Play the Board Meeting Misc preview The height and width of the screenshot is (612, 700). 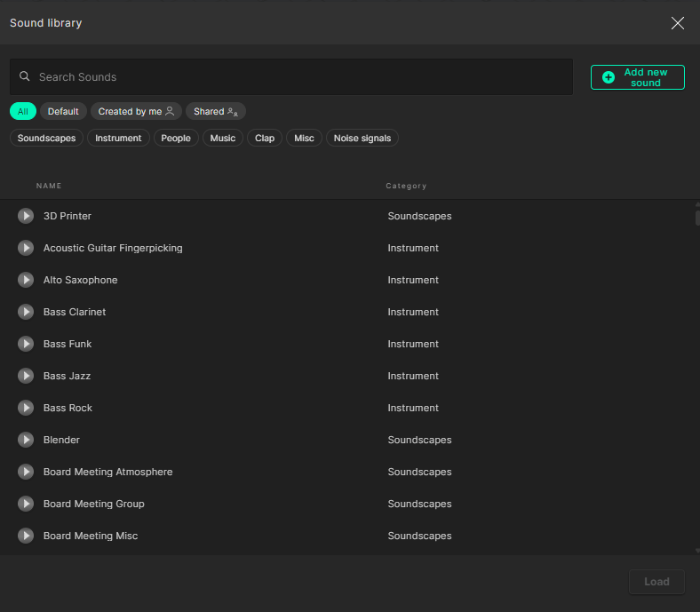(26, 536)
